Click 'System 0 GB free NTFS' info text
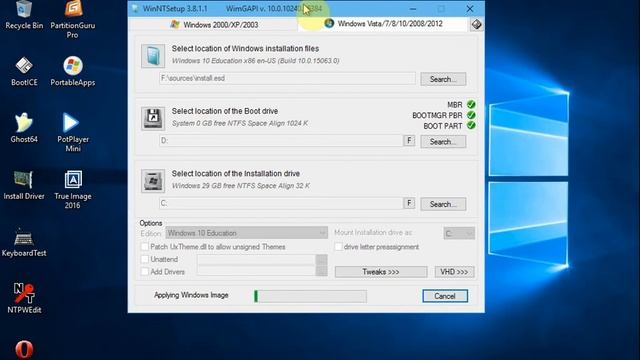640x360 pixels. click(240, 123)
